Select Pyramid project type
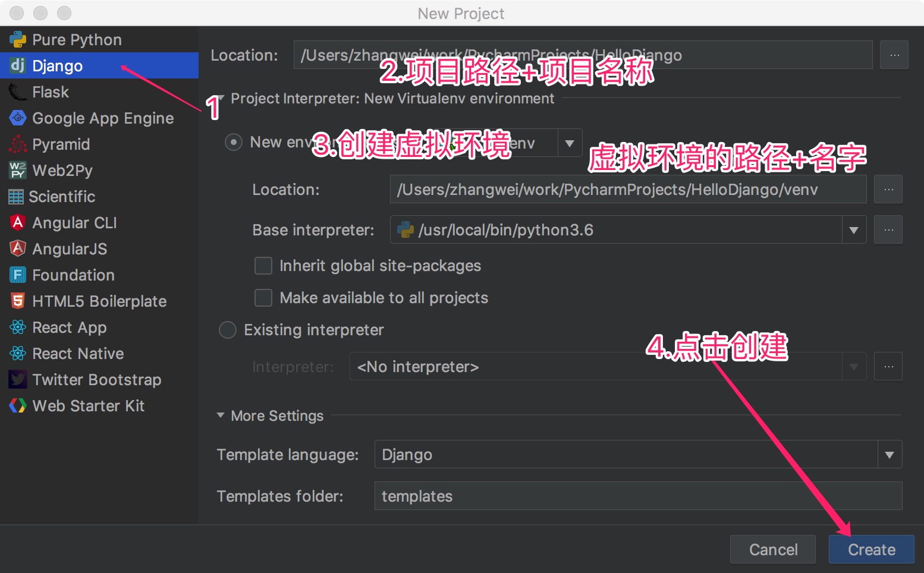Screen dimensions: 924x573 [99, 144]
